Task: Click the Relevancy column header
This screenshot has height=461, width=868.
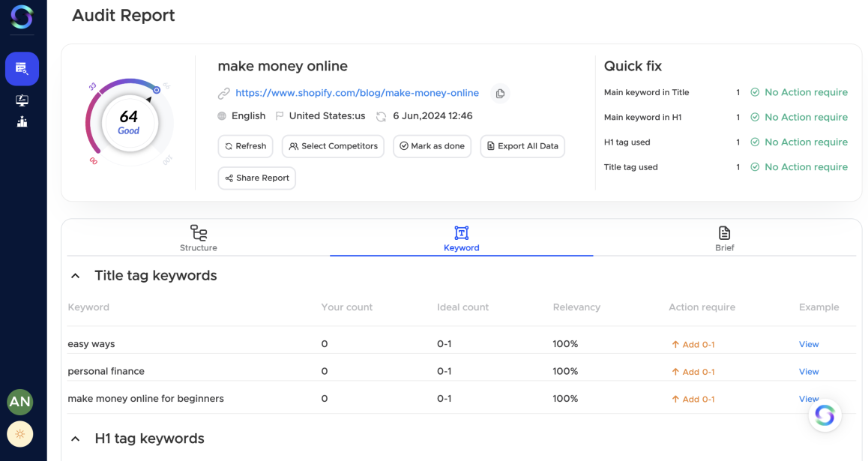Action: [x=576, y=307]
